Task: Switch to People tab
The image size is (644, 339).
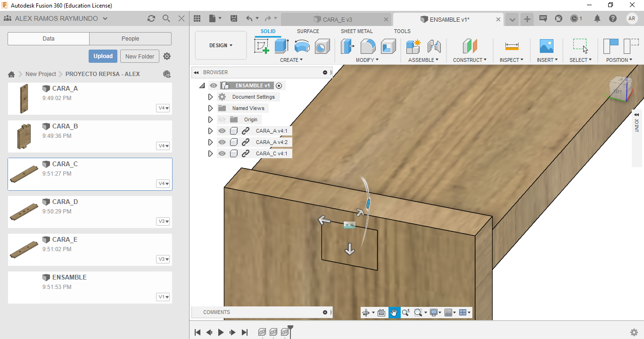Action: tap(131, 39)
